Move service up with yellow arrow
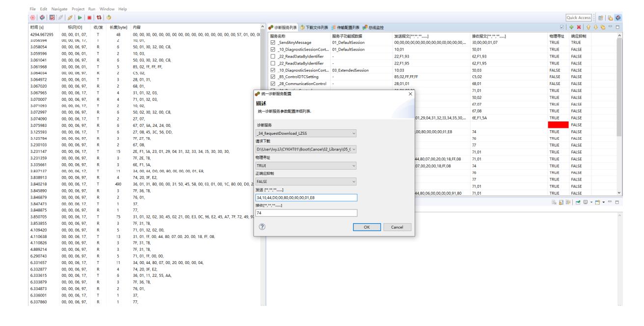The width and height of the screenshot is (644, 326). (x=588, y=27)
